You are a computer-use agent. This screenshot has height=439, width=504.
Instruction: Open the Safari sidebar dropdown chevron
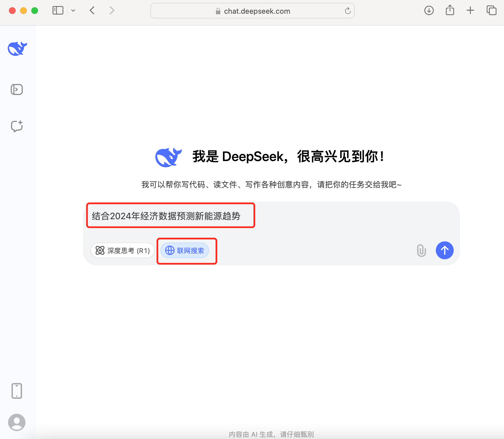click(73, 11)
